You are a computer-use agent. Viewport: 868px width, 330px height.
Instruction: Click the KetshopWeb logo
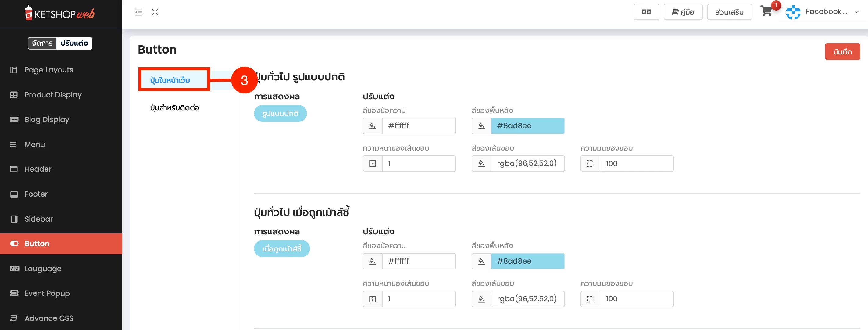(60, 13)
